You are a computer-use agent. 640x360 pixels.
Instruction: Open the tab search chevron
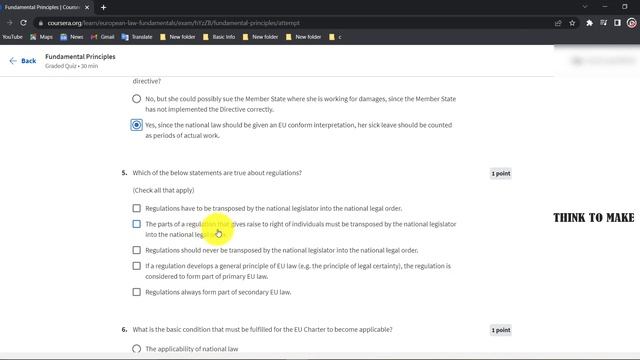click(585, 7)
